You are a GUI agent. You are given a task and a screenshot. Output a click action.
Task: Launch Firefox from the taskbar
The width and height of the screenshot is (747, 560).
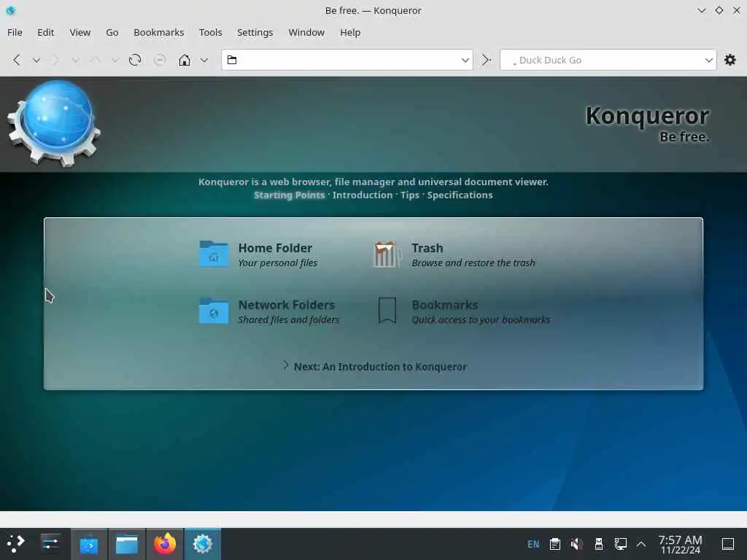165,544
